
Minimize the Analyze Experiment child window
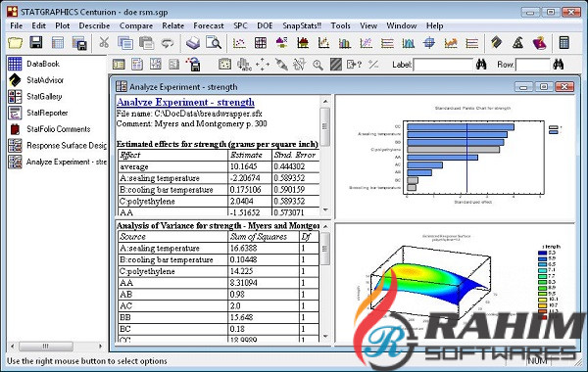tap(524, 87)
